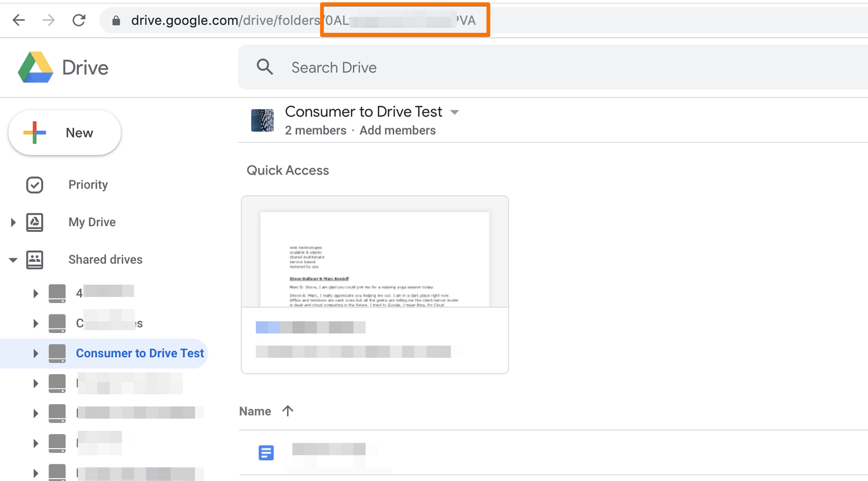Click drive icon of blurred drive ending in s
The width and height of the screenshot is (868, 481).
[57, 323]
